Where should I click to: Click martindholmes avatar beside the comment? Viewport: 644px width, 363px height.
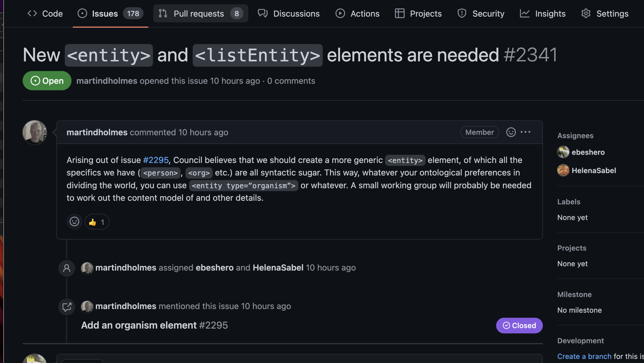point(35,132)
